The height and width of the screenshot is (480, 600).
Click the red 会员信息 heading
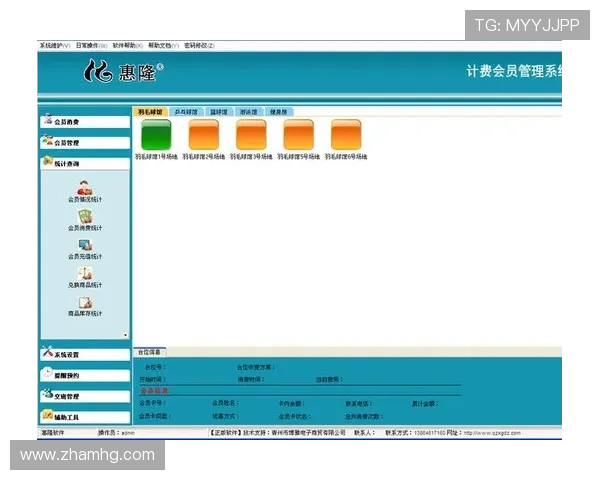click(x=154, y=391)
